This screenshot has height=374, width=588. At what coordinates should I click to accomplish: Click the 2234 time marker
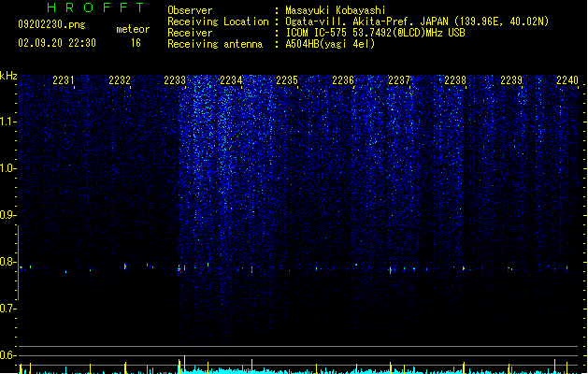[231, 79]
